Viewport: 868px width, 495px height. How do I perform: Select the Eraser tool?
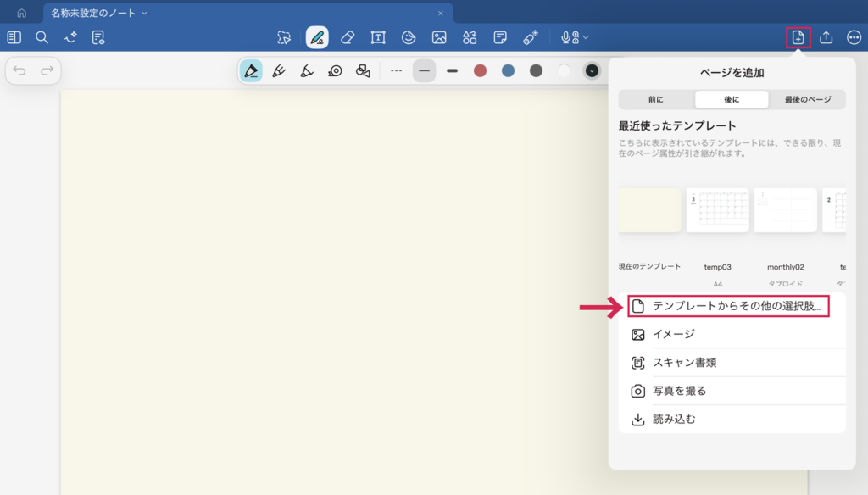click(347, 37)
